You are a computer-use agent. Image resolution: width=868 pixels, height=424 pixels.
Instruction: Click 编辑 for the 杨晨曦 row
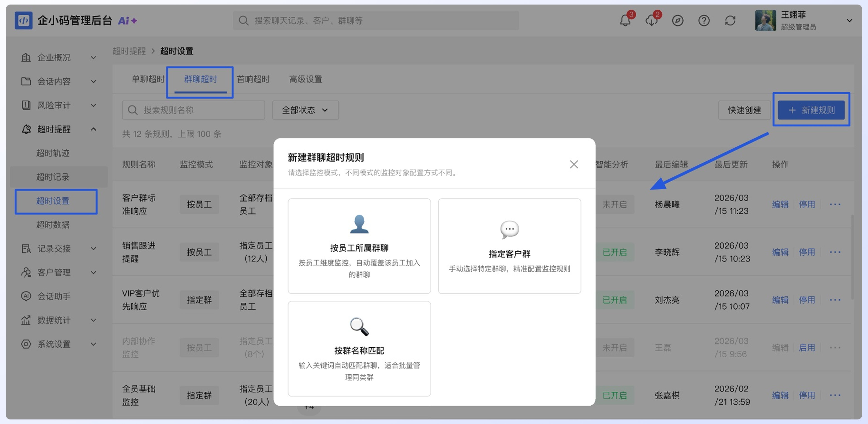pyautogui.click(x=780, y=205)
